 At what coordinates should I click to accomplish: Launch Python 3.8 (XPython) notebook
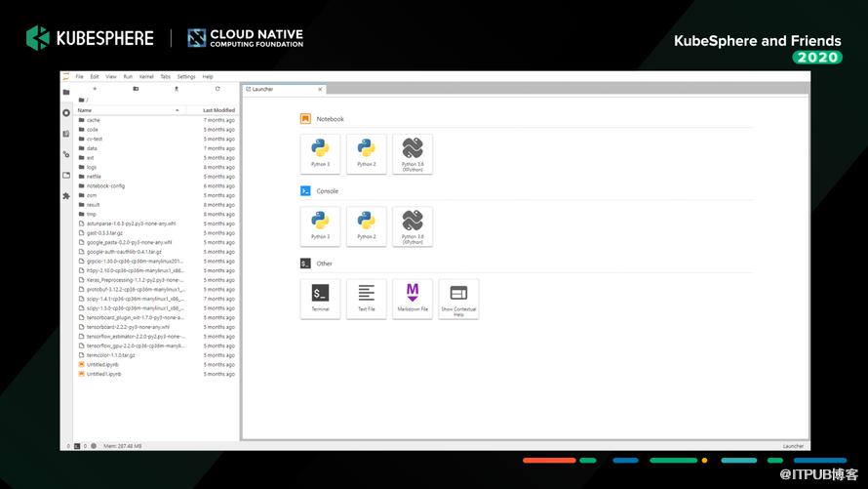point(413,154)
